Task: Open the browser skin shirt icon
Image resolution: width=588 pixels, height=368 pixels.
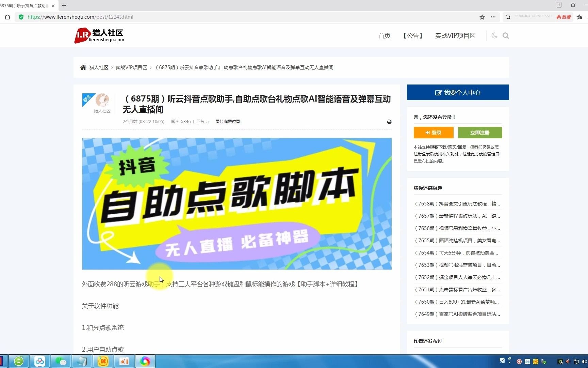Action: pyautogui.click(x=573, y=5)
